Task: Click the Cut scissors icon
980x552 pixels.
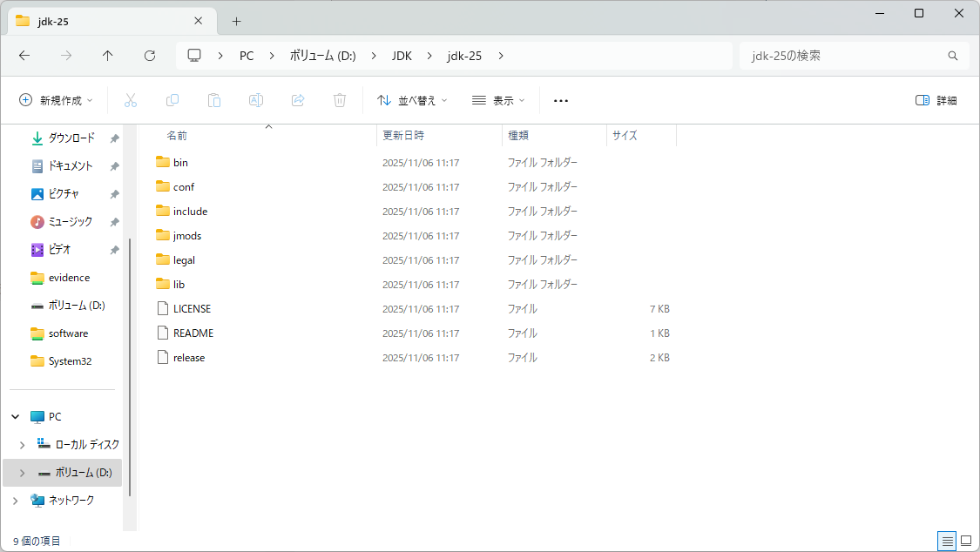Action: [x=130, y=100]
